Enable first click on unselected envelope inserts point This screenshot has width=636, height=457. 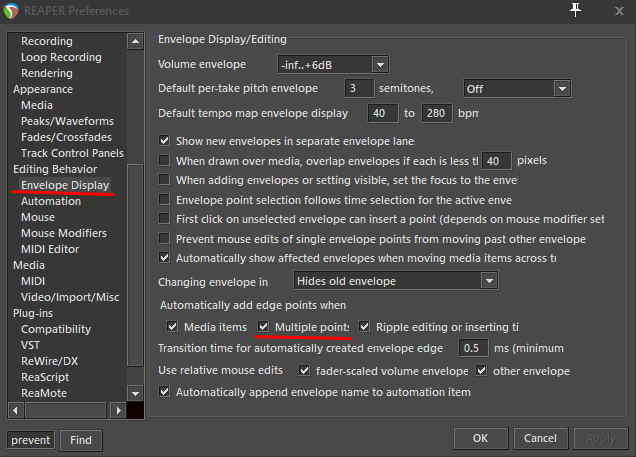point(164,219)
